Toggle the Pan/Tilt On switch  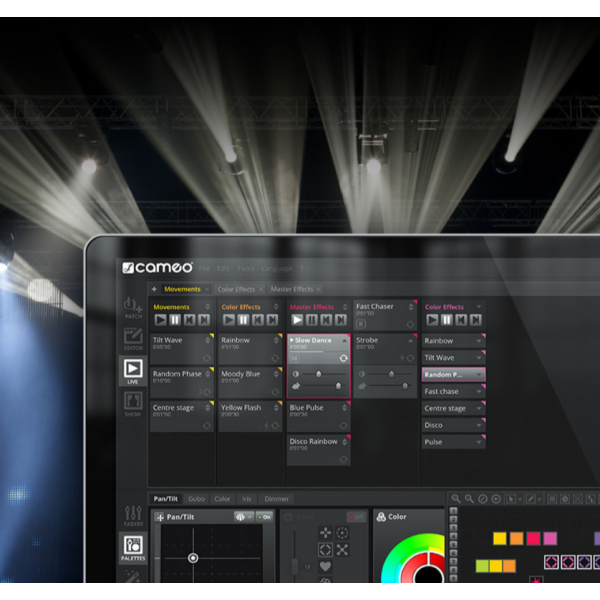tap(263, 517)
